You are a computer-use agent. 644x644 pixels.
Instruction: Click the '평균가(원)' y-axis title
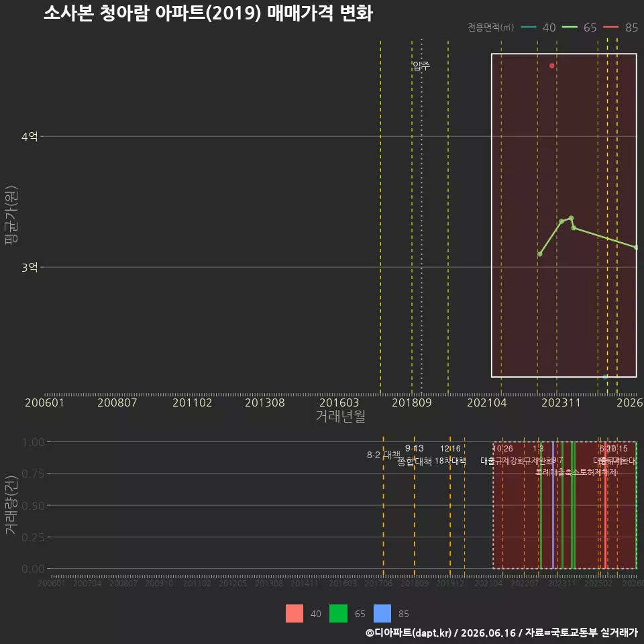(11, 215)
